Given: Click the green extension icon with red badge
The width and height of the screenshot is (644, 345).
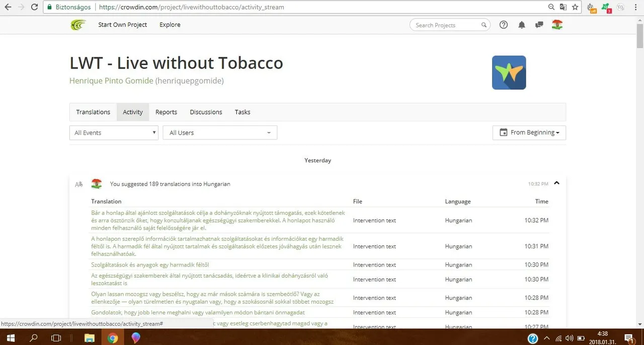Looking at the screenshot, I should (606, 8).
